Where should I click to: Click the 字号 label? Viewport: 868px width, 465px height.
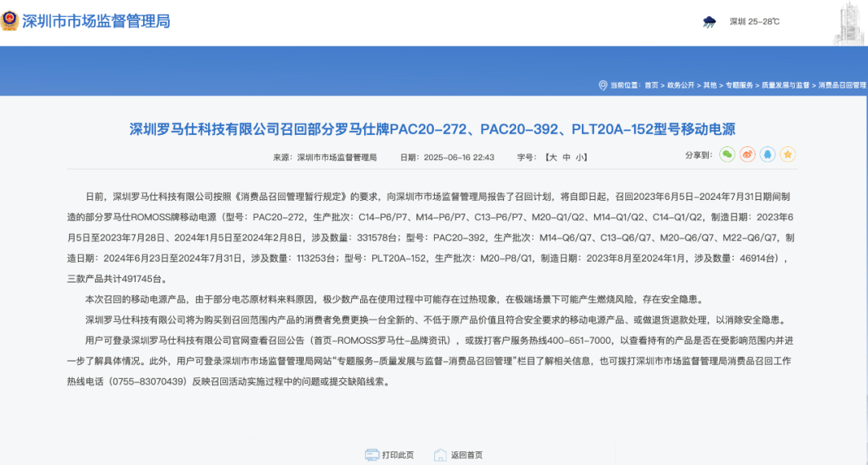tap(526, 157)
